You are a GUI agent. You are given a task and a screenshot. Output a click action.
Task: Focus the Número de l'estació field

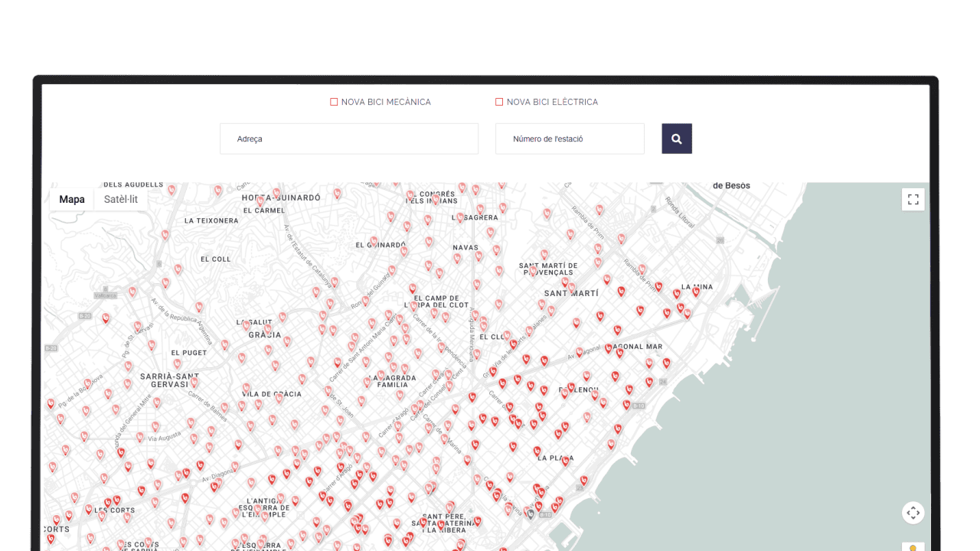click(x=570, y=139)
